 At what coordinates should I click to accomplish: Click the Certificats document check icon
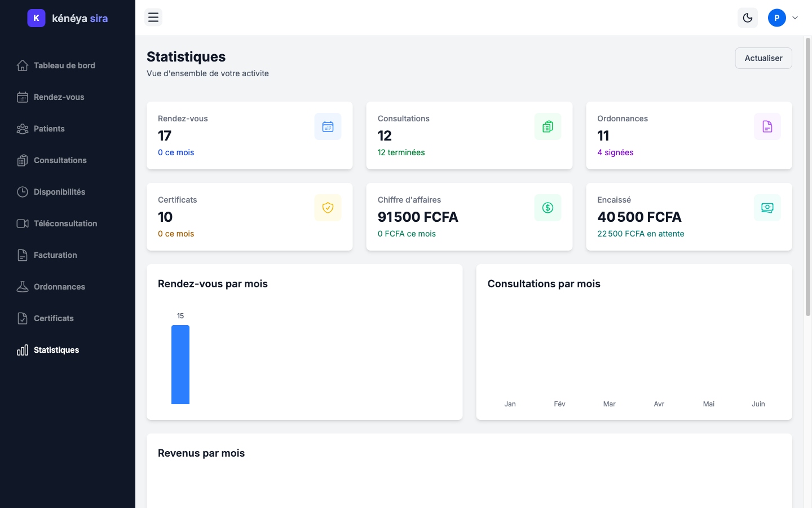click(23, 318)
